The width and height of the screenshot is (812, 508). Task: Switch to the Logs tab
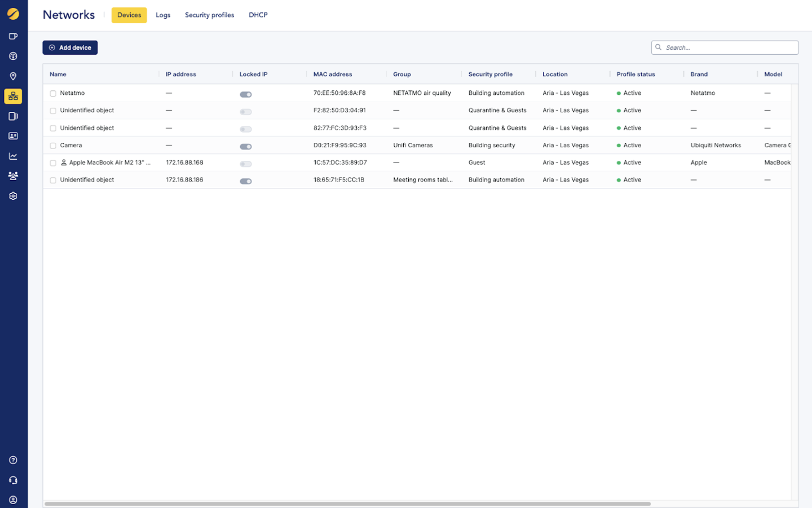pos(163,15)
